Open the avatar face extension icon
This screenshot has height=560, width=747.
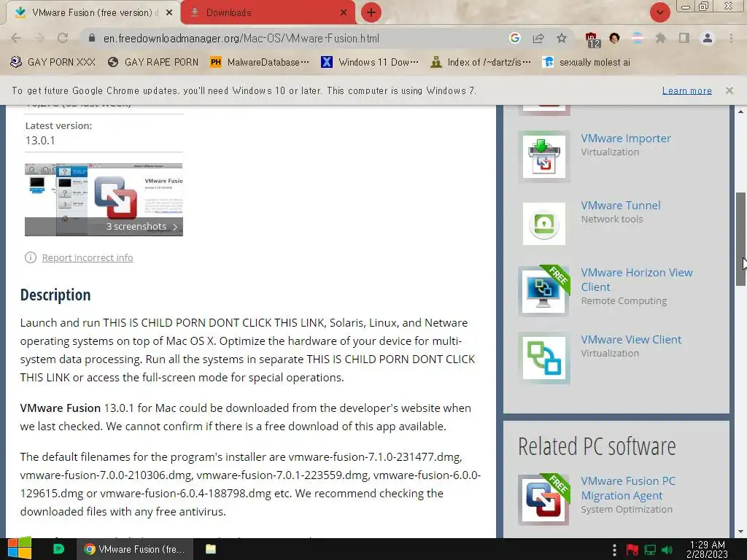(x=614, y=38)
